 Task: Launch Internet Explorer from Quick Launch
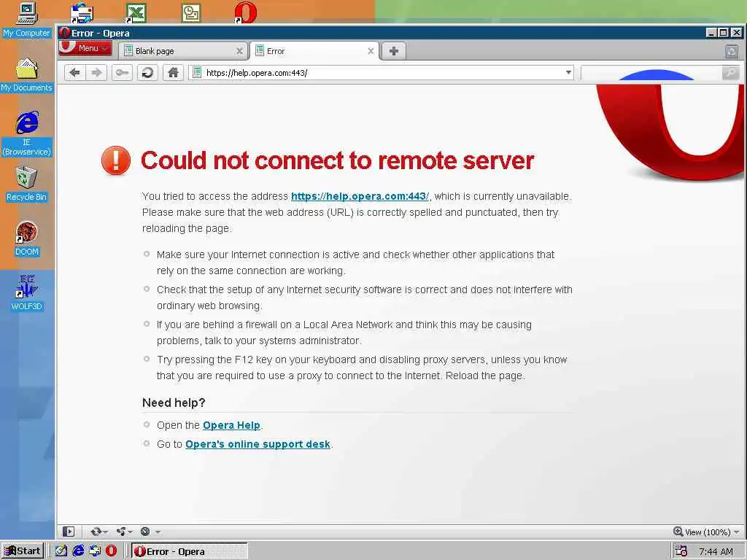[78, 551]
